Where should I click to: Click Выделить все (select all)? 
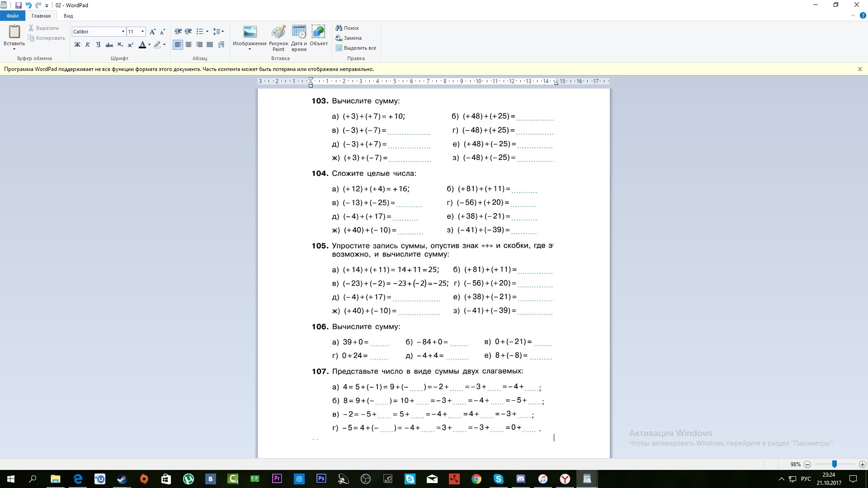pos(356,48)
